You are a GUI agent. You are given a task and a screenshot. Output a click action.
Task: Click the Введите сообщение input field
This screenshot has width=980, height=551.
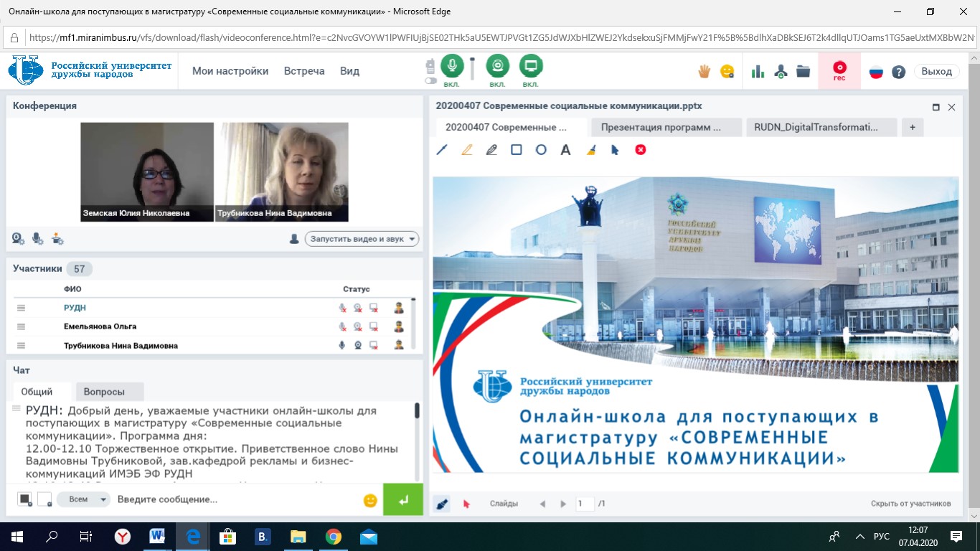tap(237, 499)
